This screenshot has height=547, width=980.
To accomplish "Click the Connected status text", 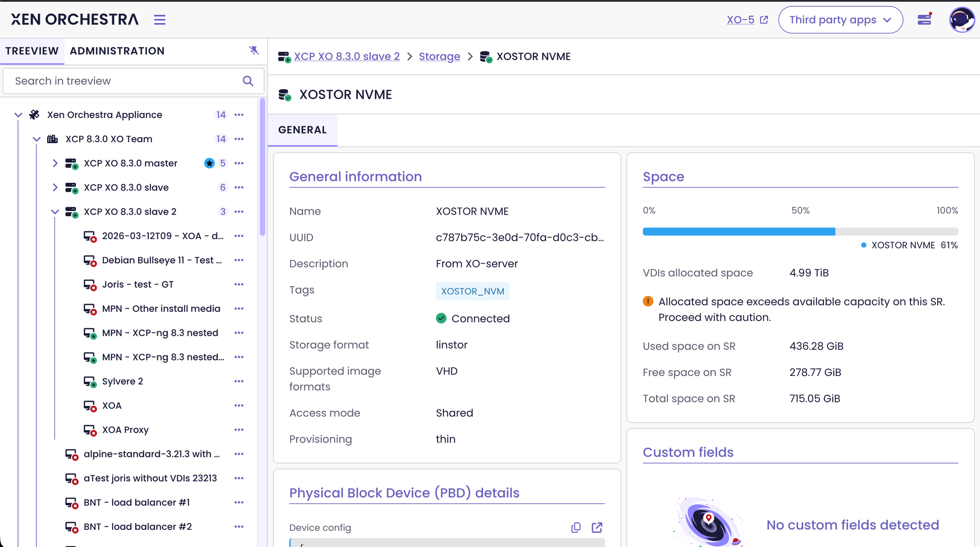I will pos(481,319).
